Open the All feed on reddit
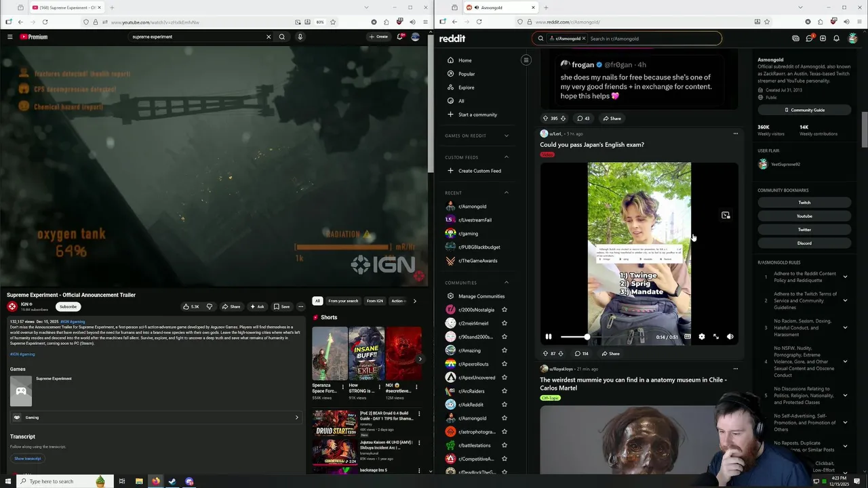Image resolution: width=868 pixels, height=488 pixels. pos(461,101)
